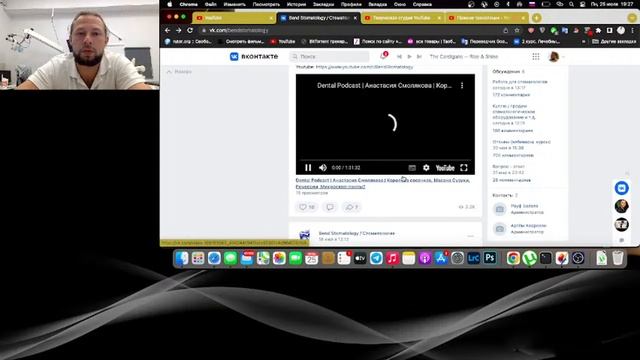This screenshot has width=640, height=360.
Task: Open App Store from the Dock
Action: pyautogui.click(x=441, y=258)
